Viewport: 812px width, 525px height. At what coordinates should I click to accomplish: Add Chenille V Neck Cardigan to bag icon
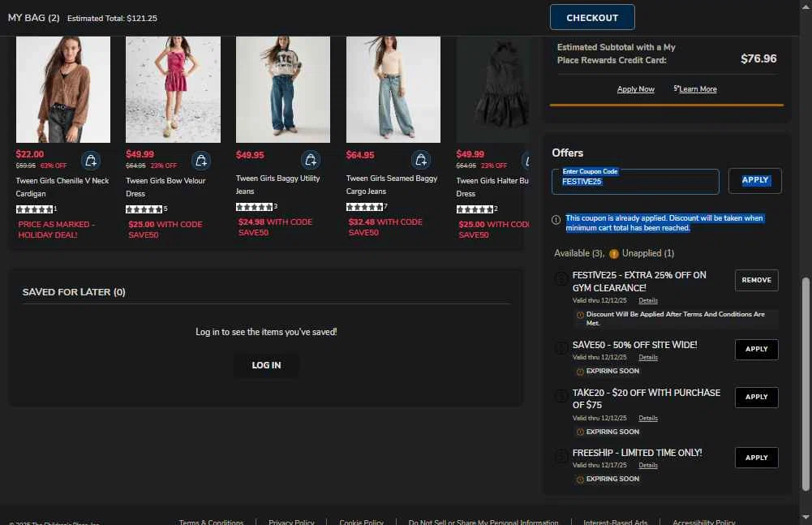click(x=91, y=161)
